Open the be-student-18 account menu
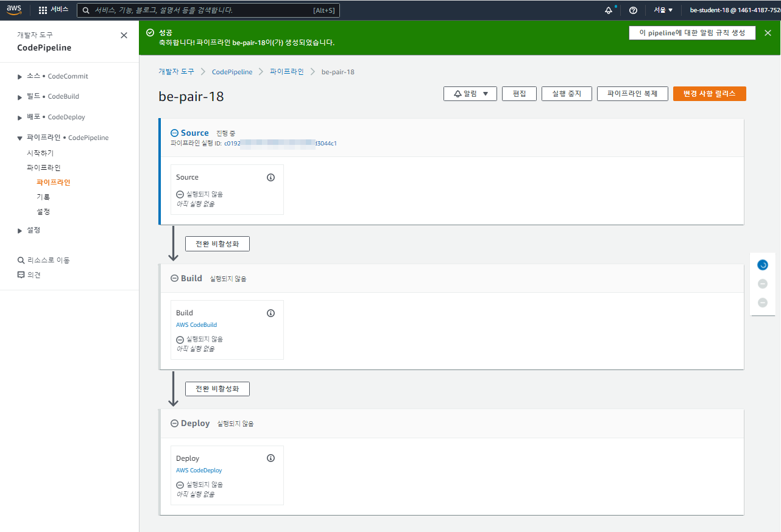 tap(735, 10)
